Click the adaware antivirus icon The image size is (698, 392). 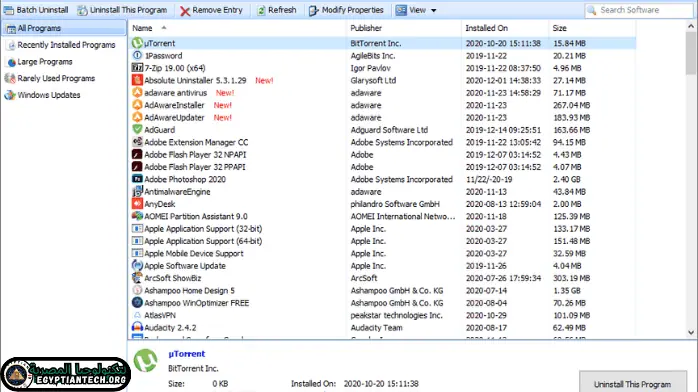(x=137, y=93)
